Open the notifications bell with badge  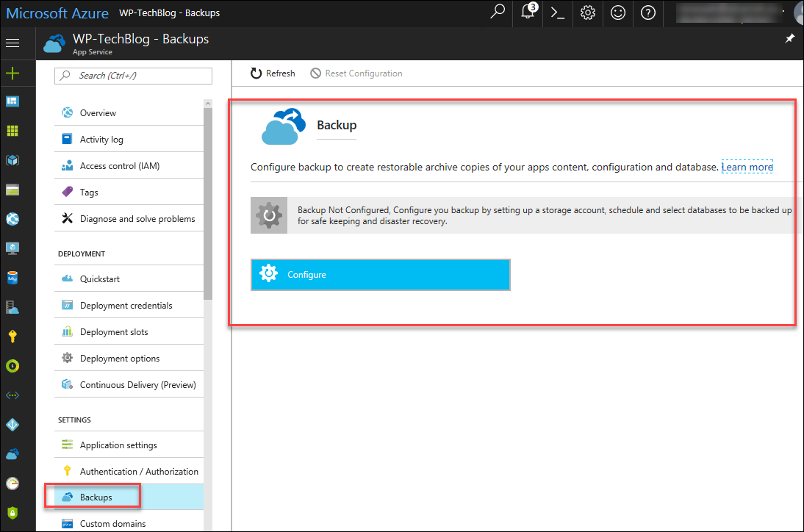[x=528, y=12]
